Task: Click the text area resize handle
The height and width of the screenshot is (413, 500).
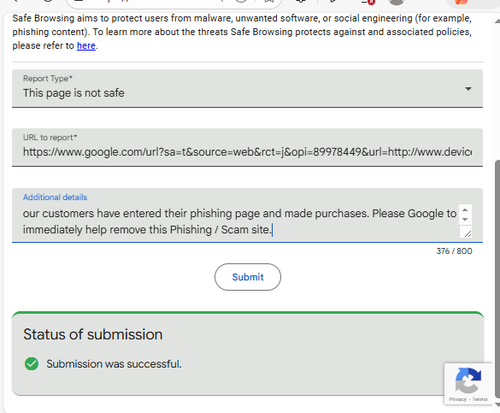Action: pos(467,233)
